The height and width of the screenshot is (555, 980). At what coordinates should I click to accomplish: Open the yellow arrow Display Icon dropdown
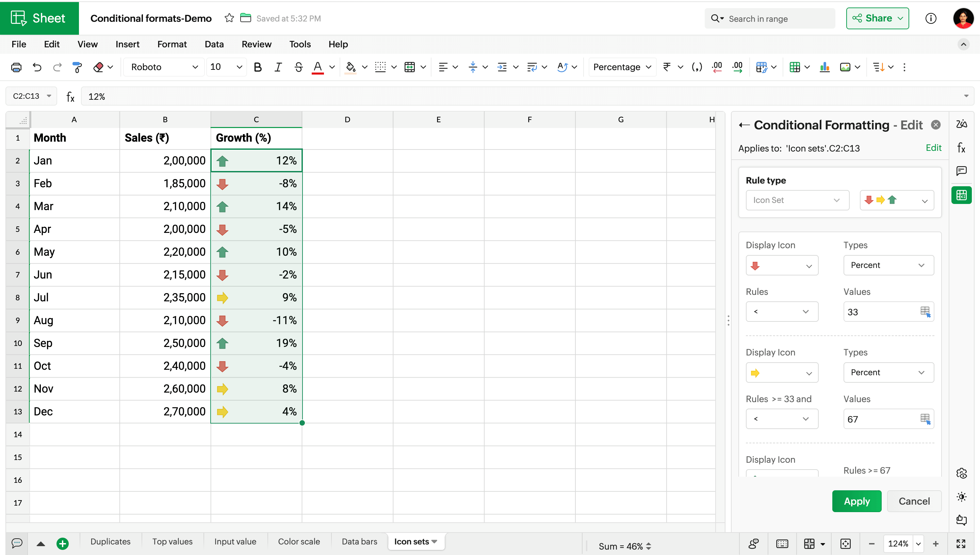point(782,373)
